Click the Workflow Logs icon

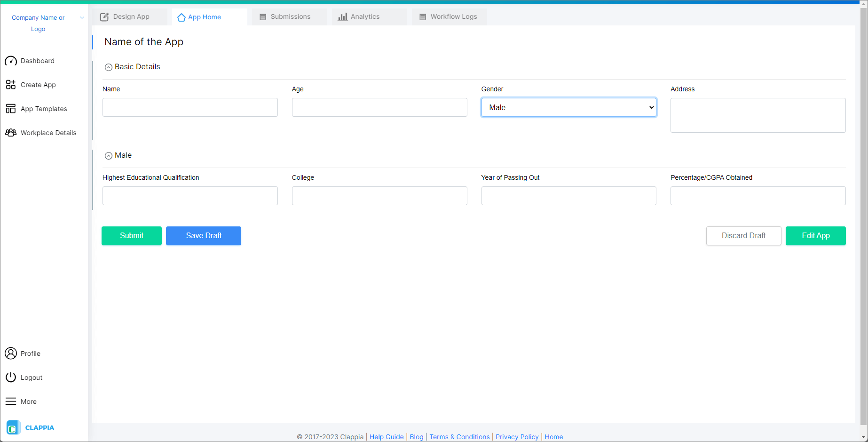click(x=422, y=16)
